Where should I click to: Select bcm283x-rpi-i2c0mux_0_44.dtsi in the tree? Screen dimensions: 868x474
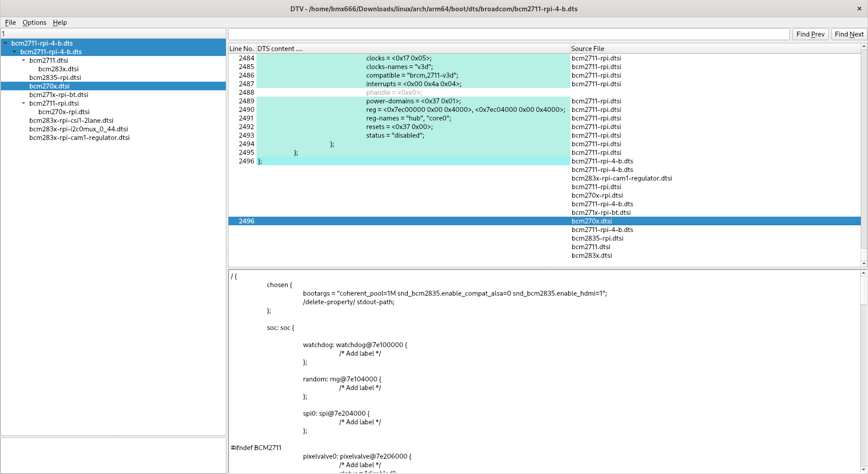pyautogui.click(x=79, y=129)
